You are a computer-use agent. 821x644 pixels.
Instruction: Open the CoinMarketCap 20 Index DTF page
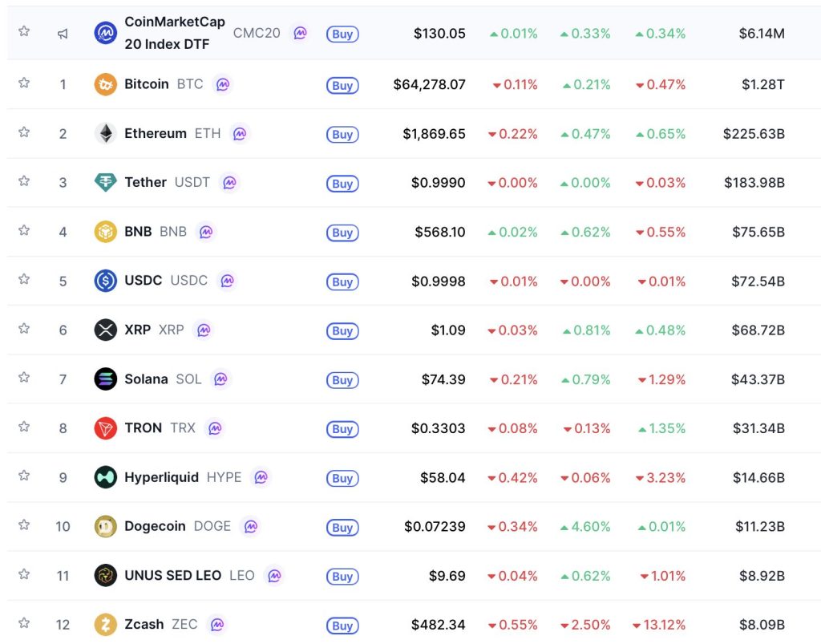[x=174, y=33]
